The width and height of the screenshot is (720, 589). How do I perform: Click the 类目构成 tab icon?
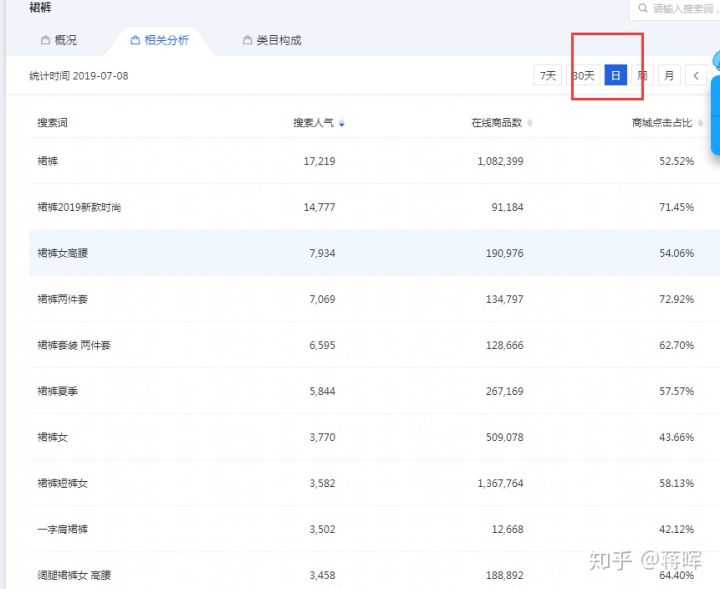click(247, 40)
